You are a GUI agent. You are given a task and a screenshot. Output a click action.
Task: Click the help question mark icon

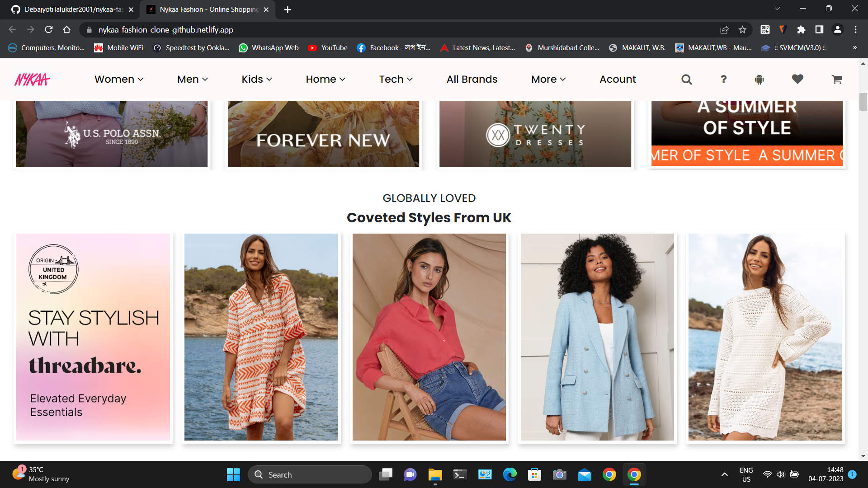click(723, 79)
